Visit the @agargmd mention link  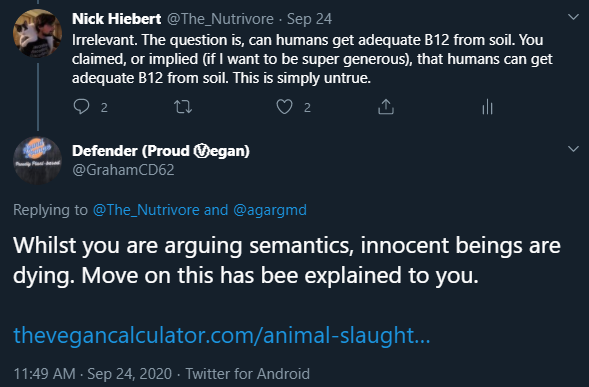[270, 210]
